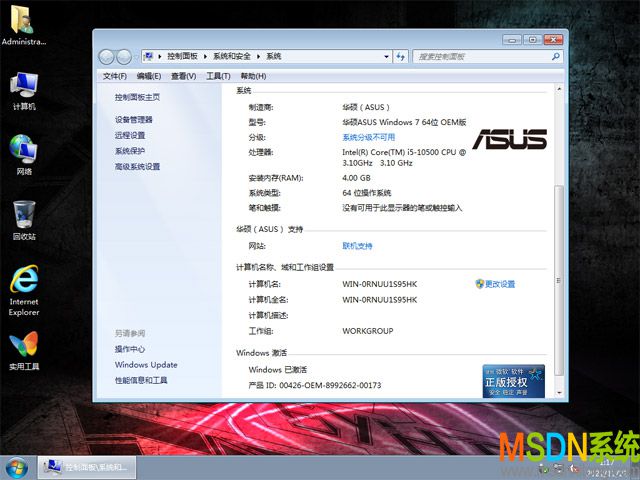Click the refresh button beside the address bar
Viewport: 640px width, 480px height.
401,56
